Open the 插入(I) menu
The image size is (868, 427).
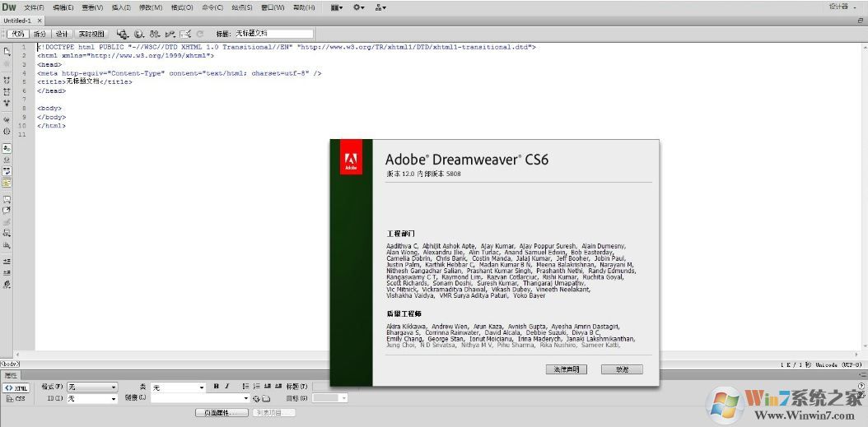[121, 7]
